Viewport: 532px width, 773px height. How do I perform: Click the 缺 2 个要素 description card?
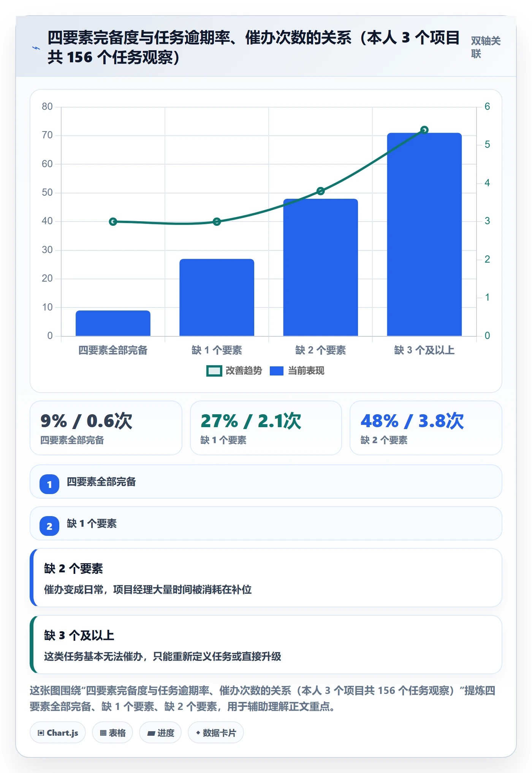[x=266, y=578]
